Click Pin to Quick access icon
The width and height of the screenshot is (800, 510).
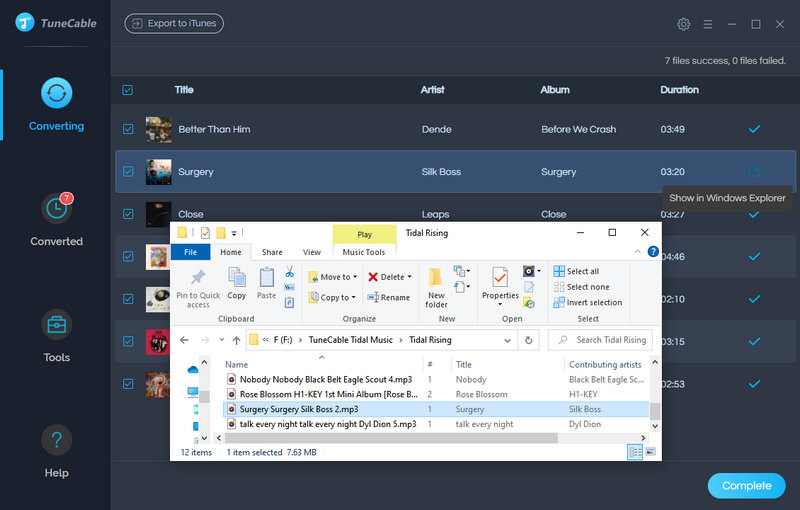tap(198, 283)
